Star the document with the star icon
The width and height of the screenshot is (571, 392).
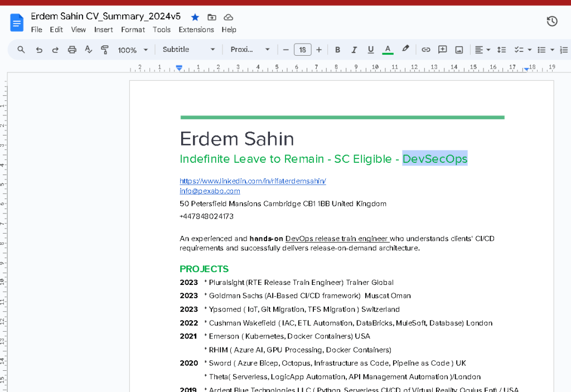point(195,17)
